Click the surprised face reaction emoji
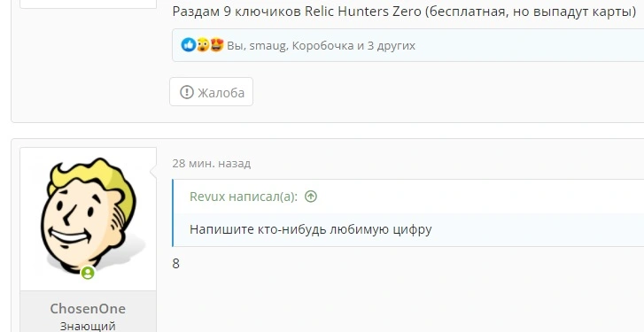 [202, 45]
